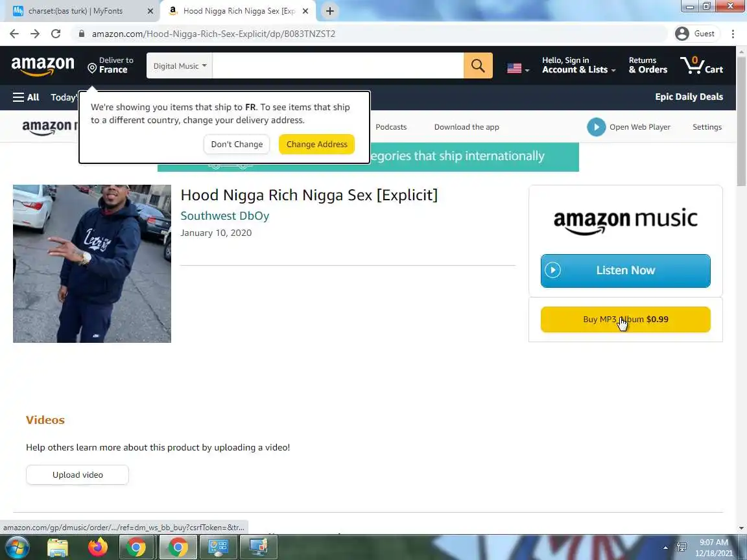
Task: Click the Listen Now button
Action: coord(626,270)
